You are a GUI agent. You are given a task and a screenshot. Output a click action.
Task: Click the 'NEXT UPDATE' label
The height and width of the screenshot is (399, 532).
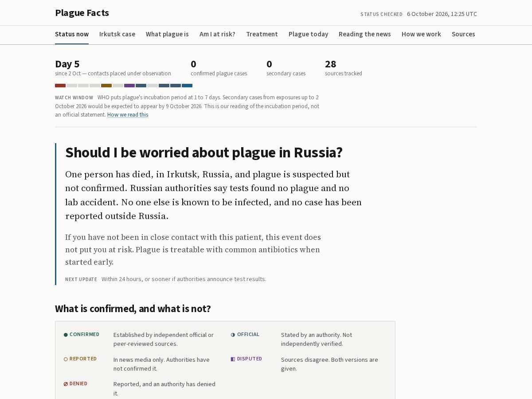click(x=81, y=279)
